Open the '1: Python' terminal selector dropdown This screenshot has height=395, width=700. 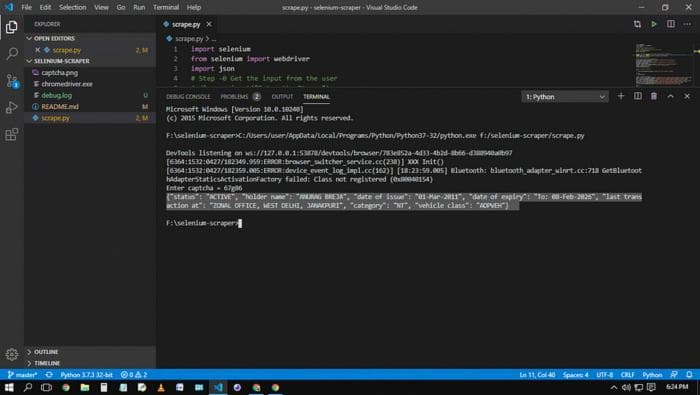[x=565, y=97]
